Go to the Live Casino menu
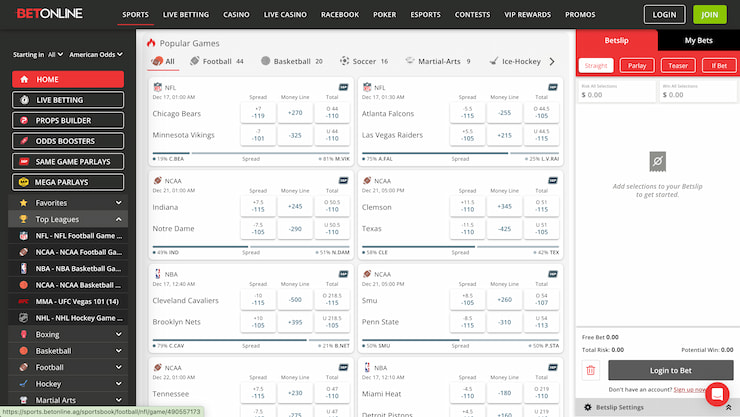This screenshot has height=417, width=740. coord(285,15)
